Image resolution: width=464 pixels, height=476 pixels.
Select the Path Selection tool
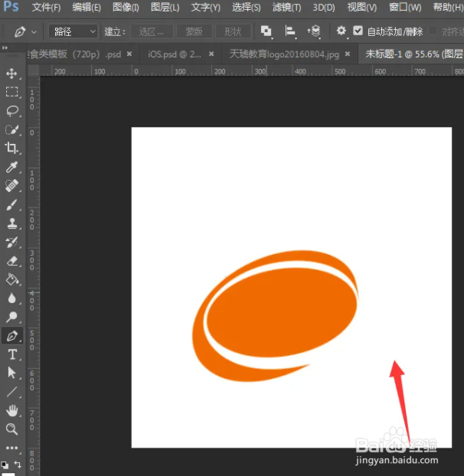11,373
